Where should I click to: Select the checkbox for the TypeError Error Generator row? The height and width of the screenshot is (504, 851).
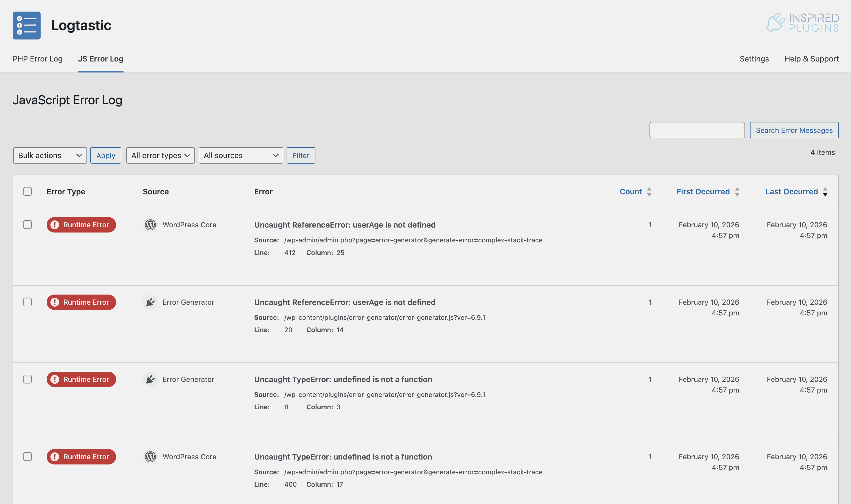tap(27, 379)
